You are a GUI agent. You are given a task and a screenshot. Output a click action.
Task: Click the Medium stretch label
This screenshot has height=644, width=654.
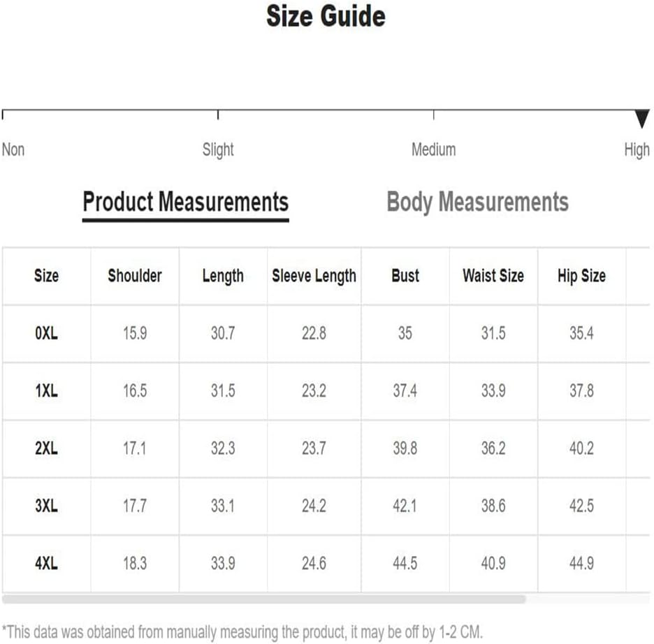(433, 149)
